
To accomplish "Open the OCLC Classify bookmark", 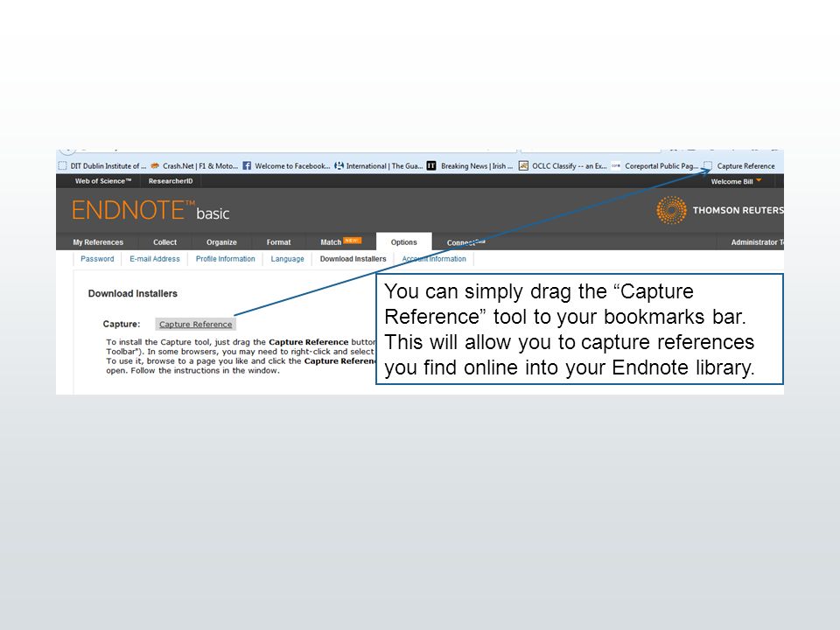I will pos(563,166).
